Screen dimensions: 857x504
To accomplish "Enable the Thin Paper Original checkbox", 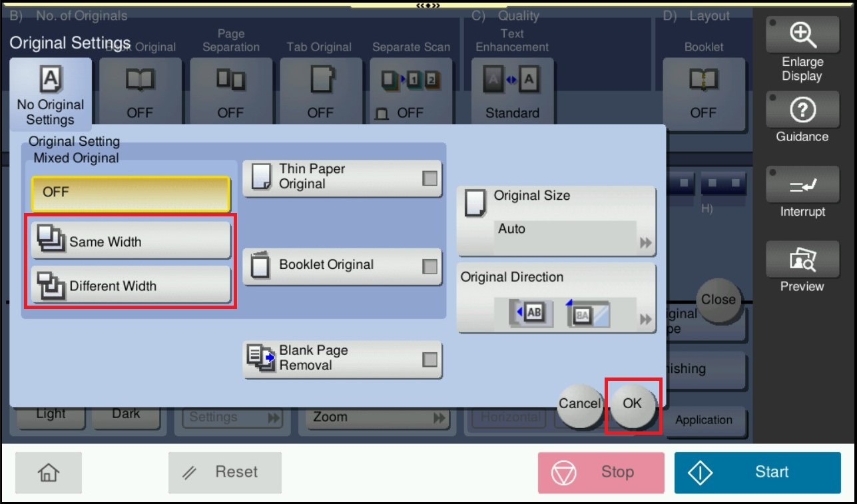I will pos(430,178).
